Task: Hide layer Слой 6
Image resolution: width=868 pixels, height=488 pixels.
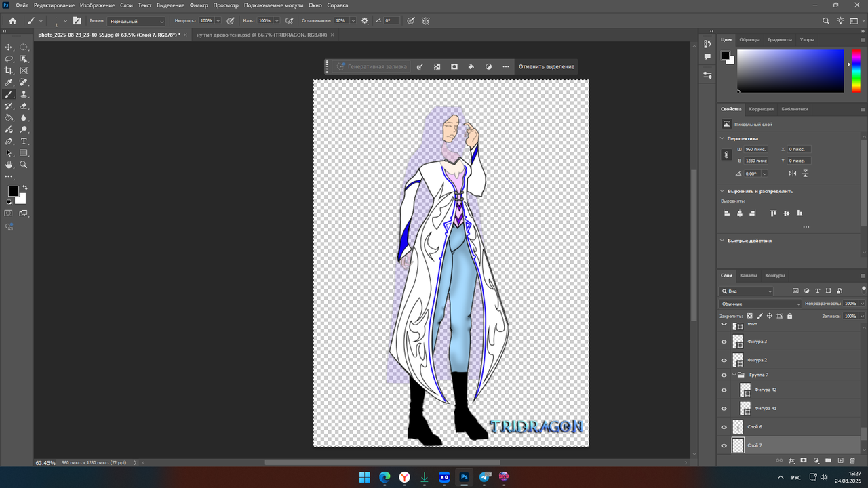Action: [x=724, y=427]
